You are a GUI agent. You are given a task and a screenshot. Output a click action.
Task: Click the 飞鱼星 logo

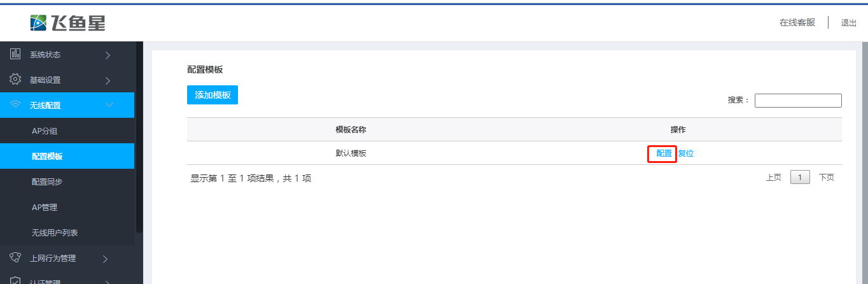click(67, 23)
